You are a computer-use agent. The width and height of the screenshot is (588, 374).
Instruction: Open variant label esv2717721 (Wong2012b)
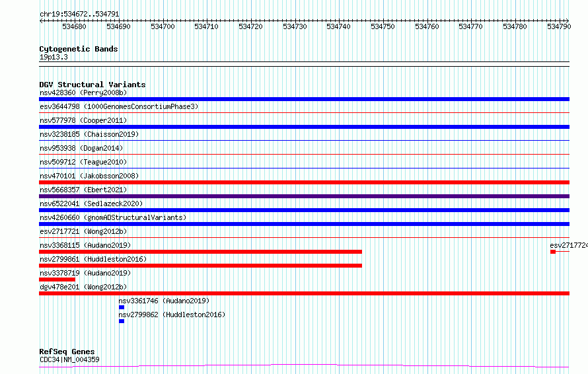(x=83, y=231)
